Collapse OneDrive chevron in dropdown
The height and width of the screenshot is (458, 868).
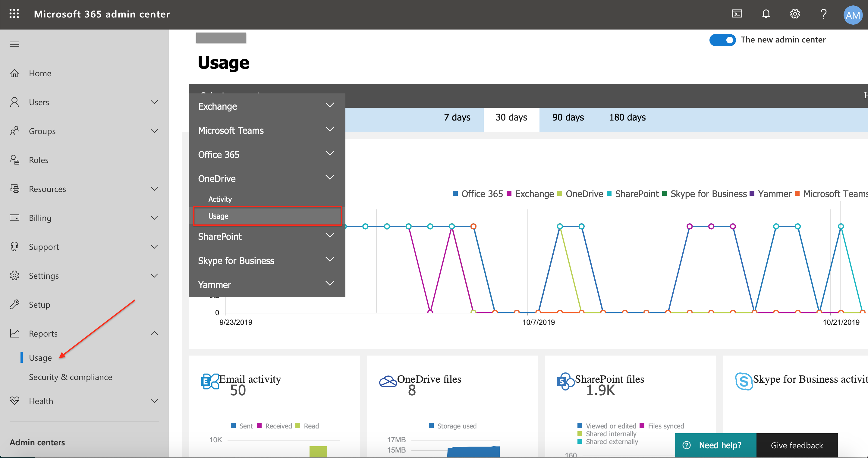(x=330, y=177)
